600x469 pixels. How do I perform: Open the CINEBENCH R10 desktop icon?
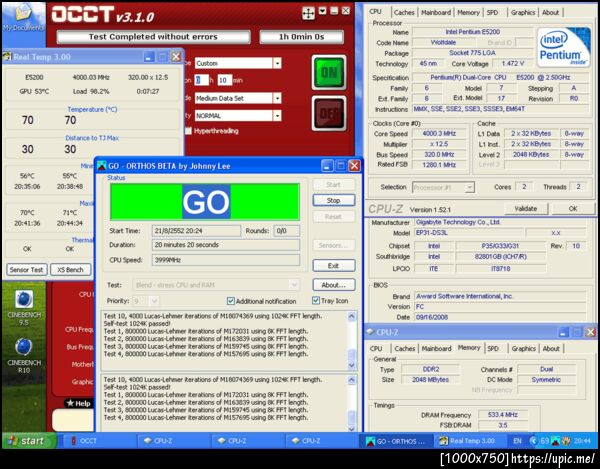[x=24, y=355]
